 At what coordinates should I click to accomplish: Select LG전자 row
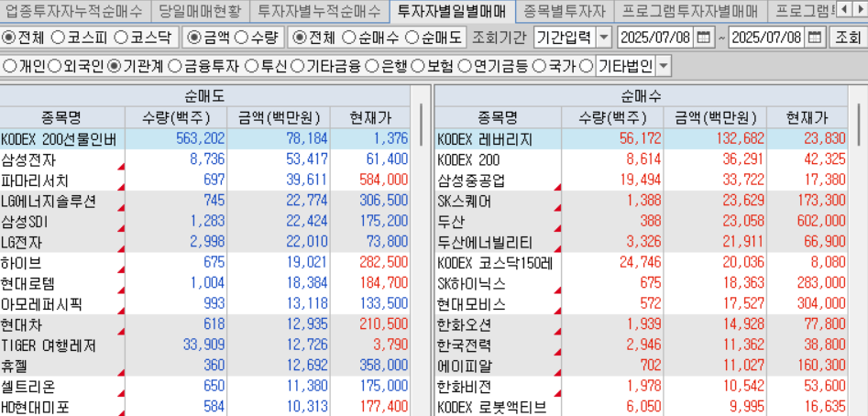click(204, 242)
